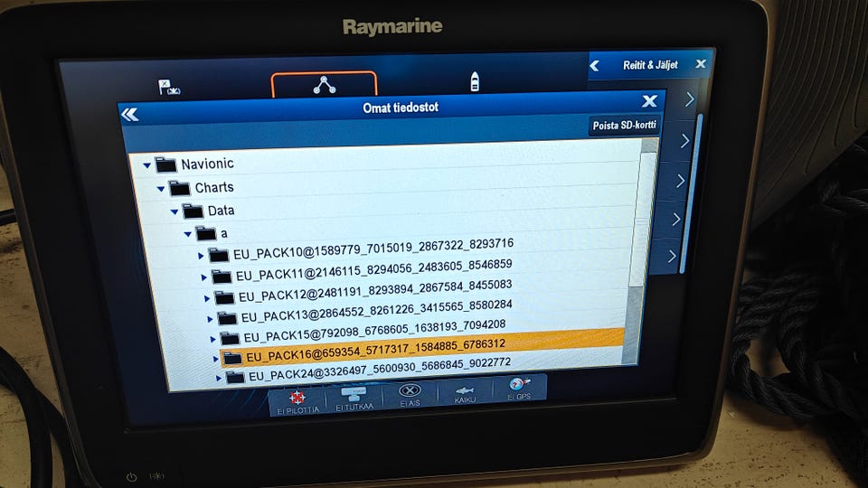The height and width of the screenshot is (488, 868).
Task: Click the Charts folder icon
Action: (x=179, y=188)
